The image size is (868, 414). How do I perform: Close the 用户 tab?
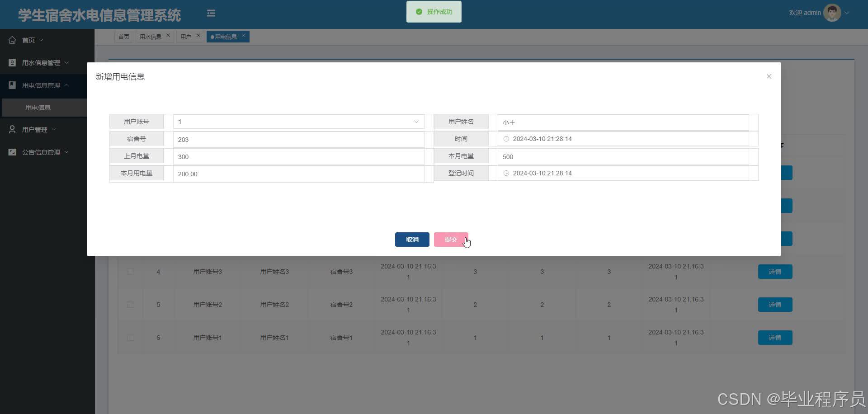pos(198,35)
